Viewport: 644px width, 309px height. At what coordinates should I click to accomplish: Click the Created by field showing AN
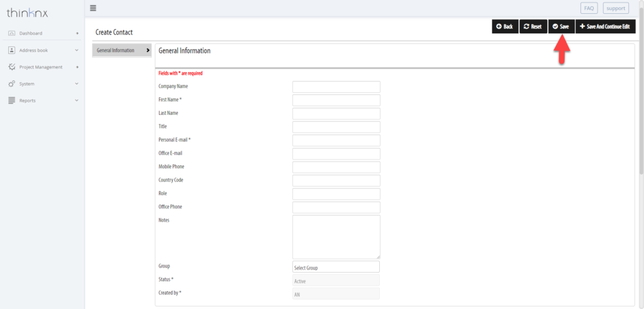(336, 294)
